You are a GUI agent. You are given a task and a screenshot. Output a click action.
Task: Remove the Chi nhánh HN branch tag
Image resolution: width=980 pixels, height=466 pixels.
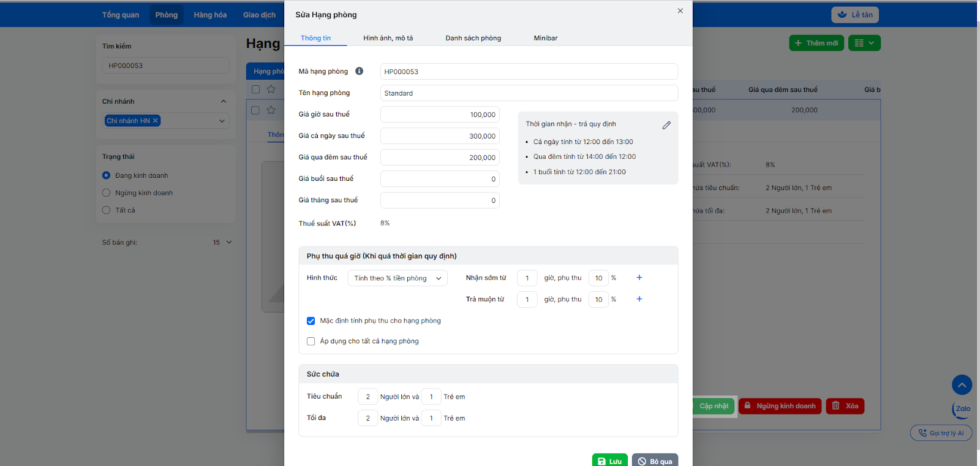click(156, 121)
